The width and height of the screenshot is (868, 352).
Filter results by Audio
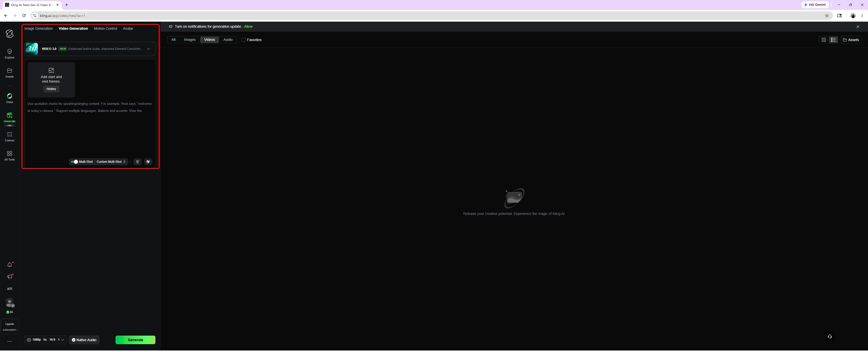(x=228, y=40)
